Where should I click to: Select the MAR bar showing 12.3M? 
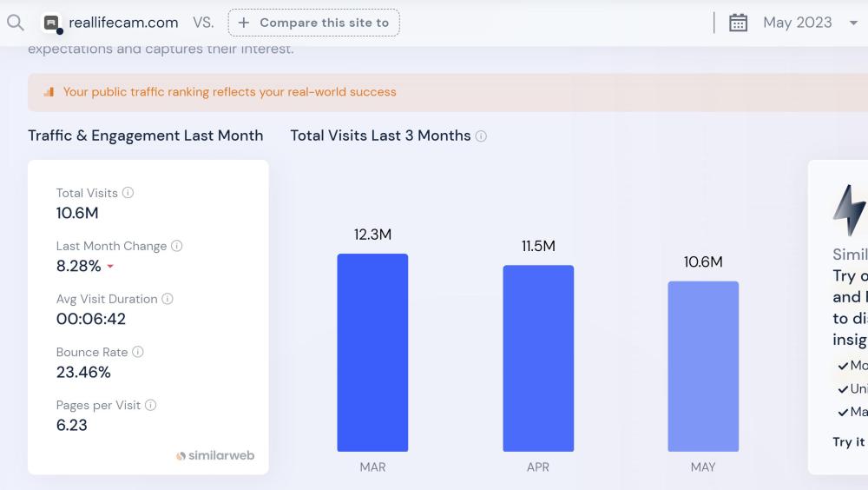372,352
